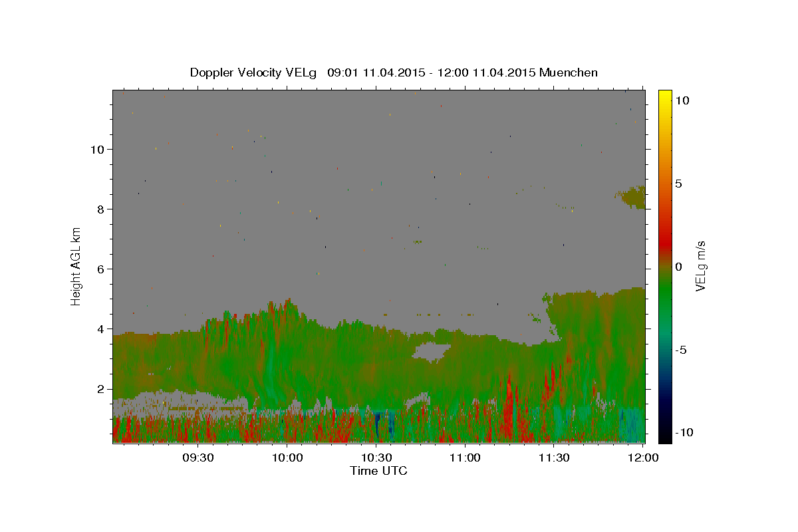Click the colorbar value -10
Viewport: 798px width, 532px height.
pos(683,433)
